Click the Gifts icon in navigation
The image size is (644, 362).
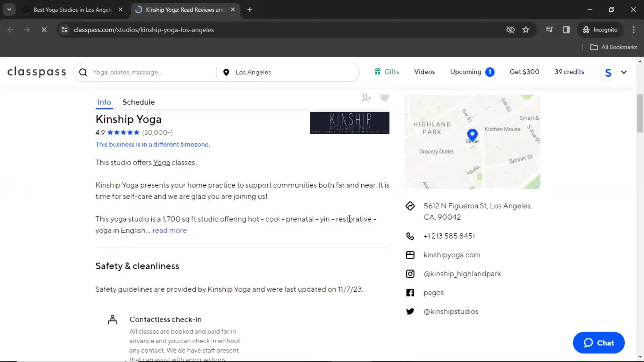pyautogui.click(x=377, y=72)
